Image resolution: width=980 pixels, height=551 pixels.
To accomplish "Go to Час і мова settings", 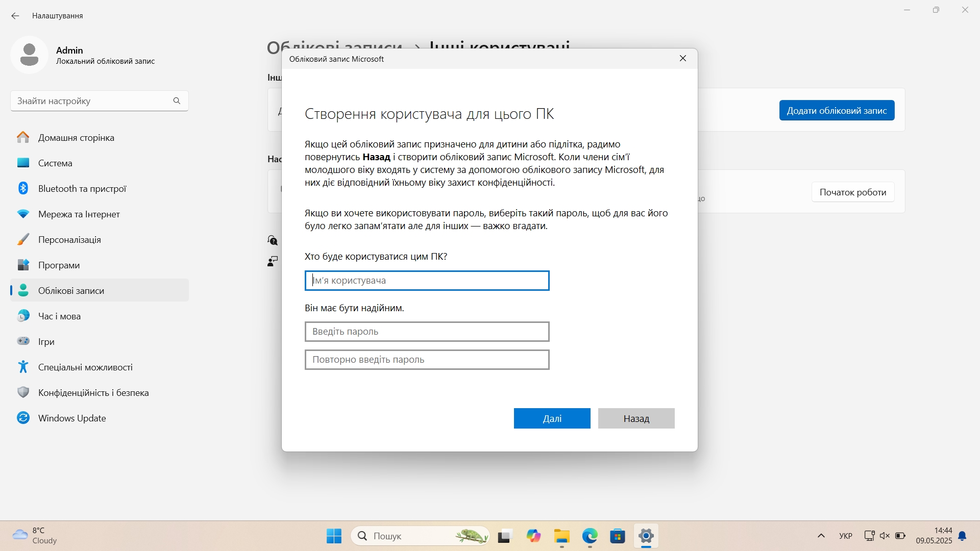I will click(59, 316).
